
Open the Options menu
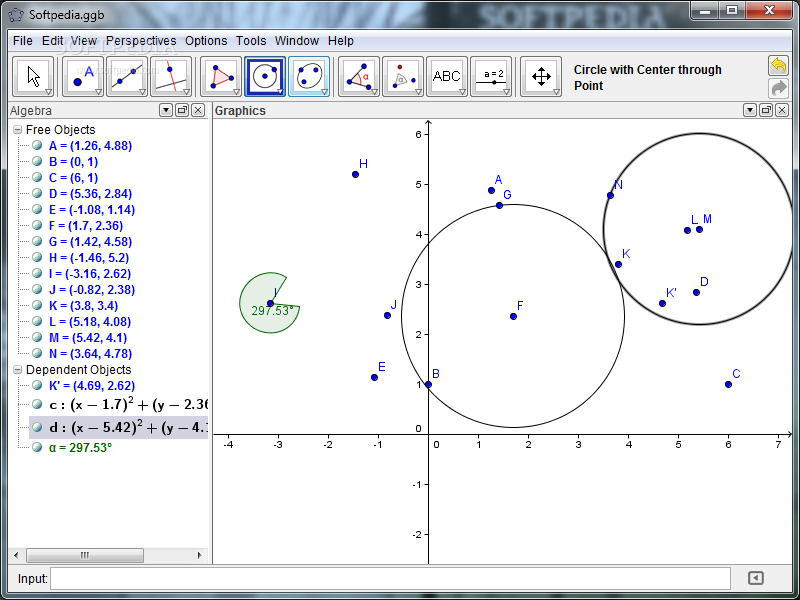pos(206,41)
